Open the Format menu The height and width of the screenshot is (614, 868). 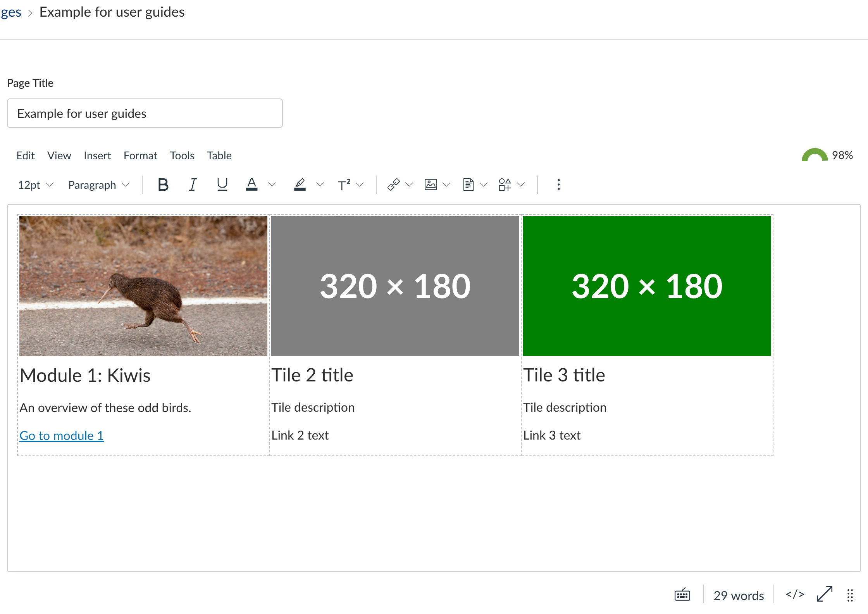pos(140,155)
